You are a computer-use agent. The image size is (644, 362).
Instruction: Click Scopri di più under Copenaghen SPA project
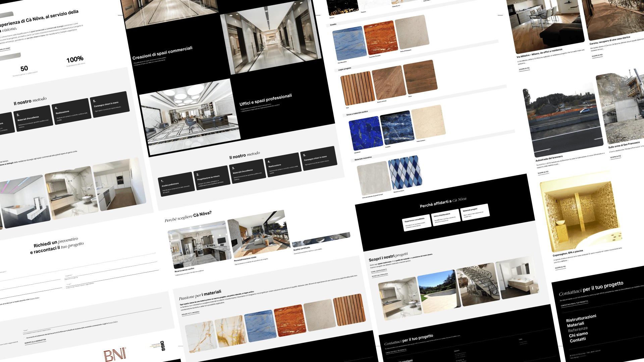coord(560,267)
